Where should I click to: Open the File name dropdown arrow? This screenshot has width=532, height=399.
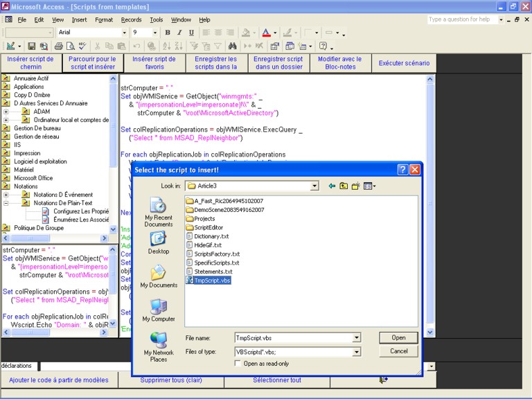[x=356, y=338]
